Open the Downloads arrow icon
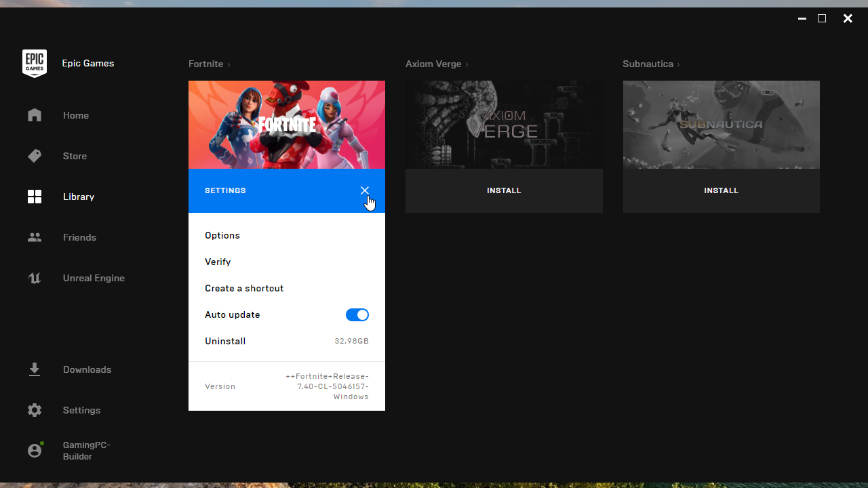This screenshot has width=868, height=488. (x=35, y=369)
